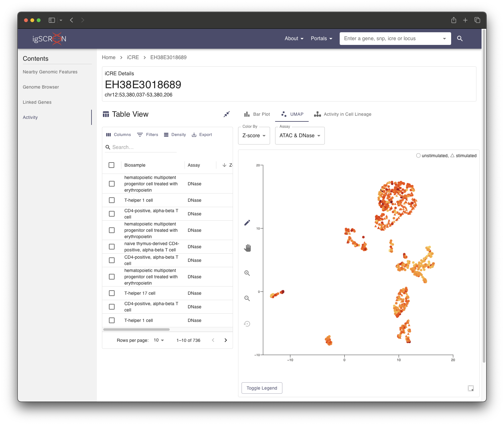Screen dimensions: 504x425
Task: Reset the UMAP view with the reset icon
Action: [x=247, y=324]
